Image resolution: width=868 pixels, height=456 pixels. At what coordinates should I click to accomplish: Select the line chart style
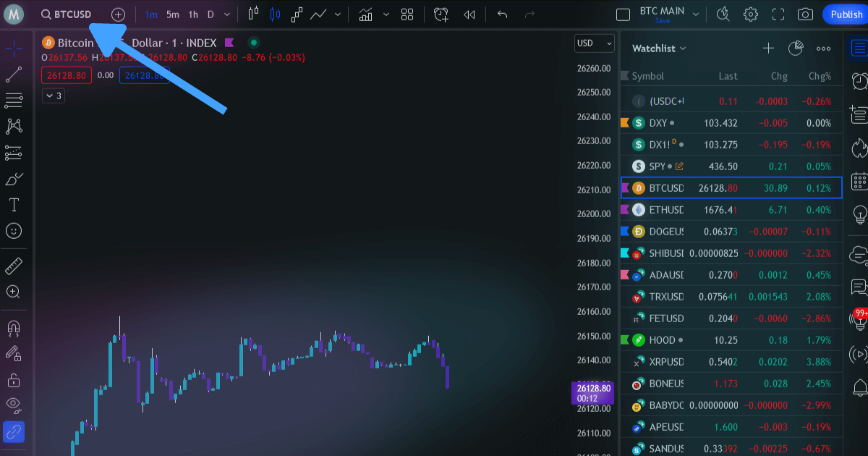coord(318,14)
